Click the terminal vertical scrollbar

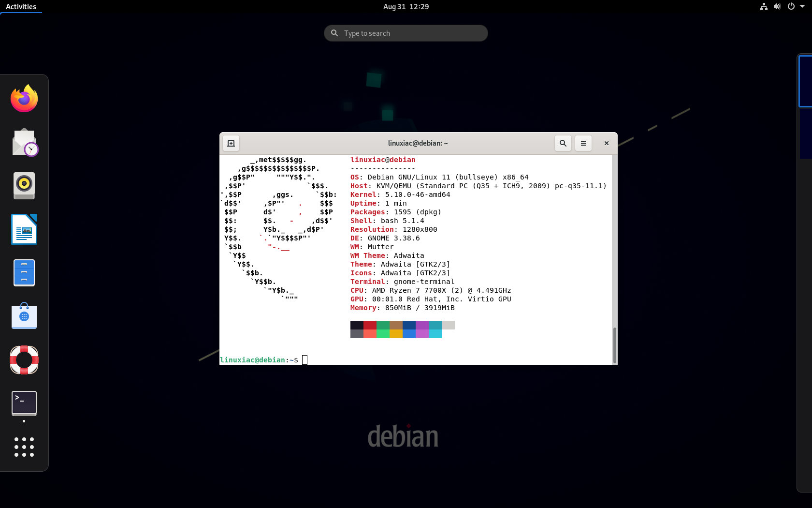coord(615,345)
